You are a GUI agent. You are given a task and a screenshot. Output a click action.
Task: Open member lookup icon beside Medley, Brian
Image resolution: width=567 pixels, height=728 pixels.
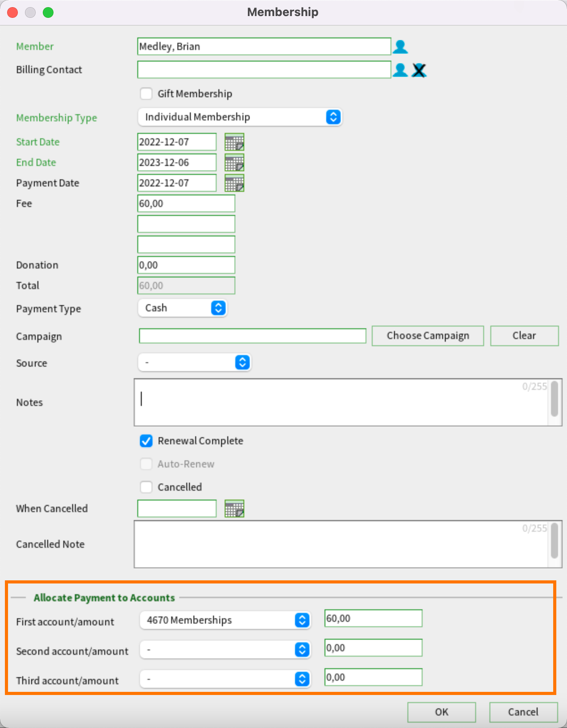[400, 47]
